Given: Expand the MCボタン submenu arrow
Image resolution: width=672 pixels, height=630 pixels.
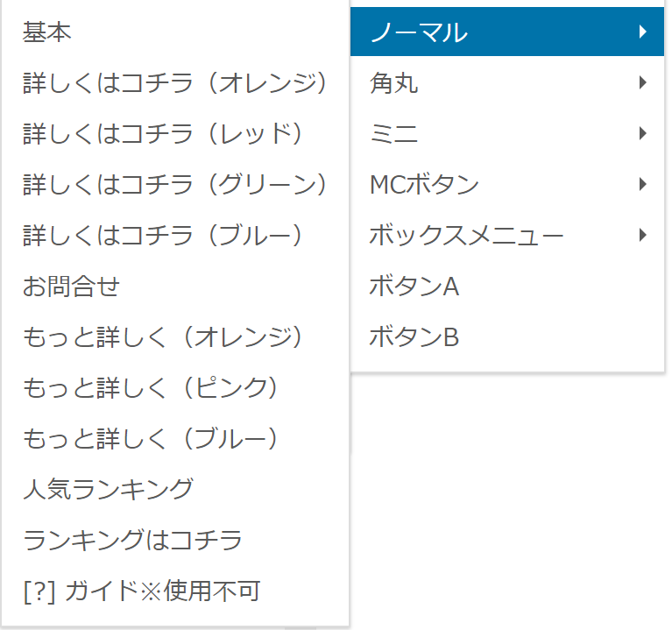Looking at the screenshot, I should point(642,184).
